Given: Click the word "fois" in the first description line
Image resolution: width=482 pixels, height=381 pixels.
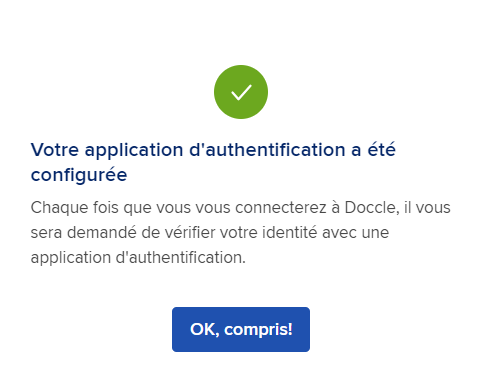Looking at the screenshot, I should point(106,207).
